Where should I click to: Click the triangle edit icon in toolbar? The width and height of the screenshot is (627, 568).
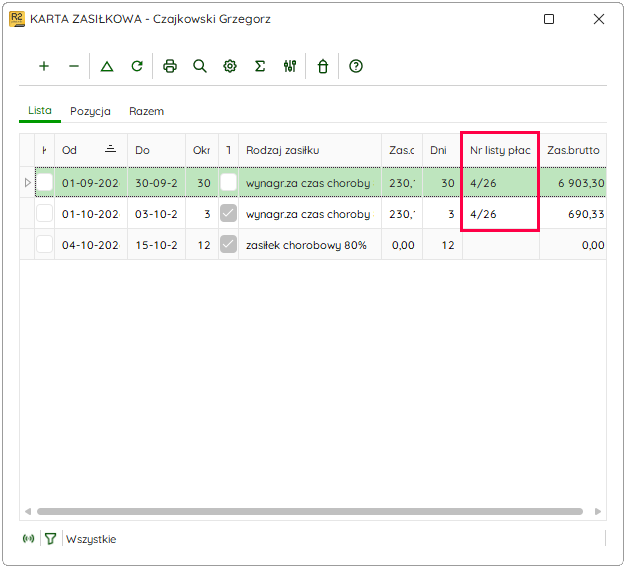click(107, 66)
